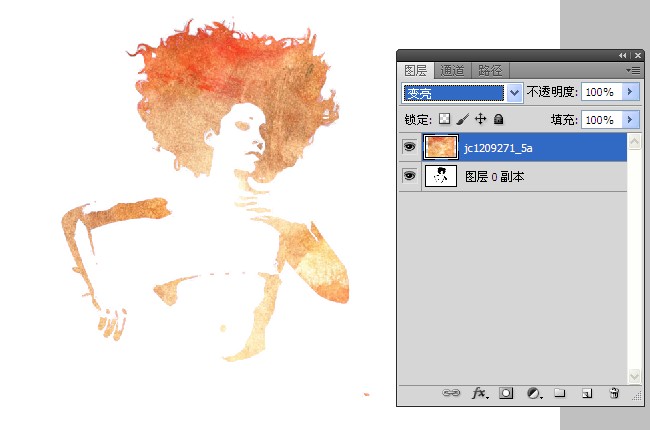Toggle lock transparent pixels

click(x=445, y=119)
